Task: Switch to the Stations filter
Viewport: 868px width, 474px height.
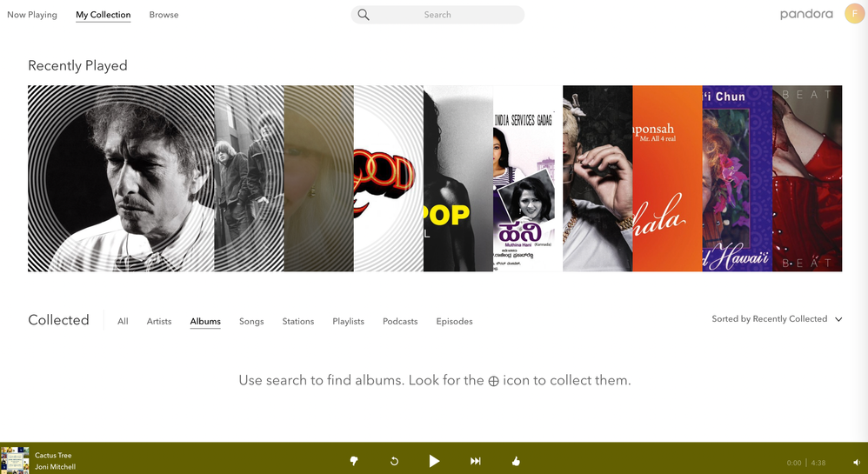Action: coord(297,322)
